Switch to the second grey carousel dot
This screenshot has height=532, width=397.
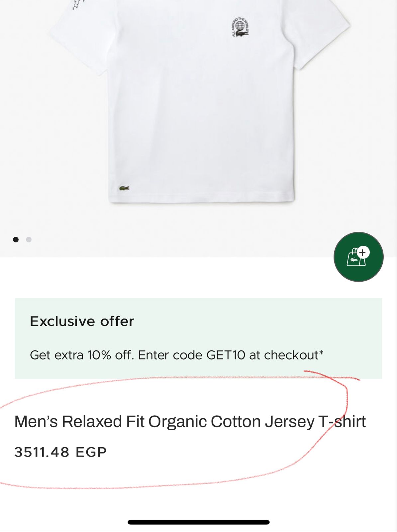pos(29,239)
